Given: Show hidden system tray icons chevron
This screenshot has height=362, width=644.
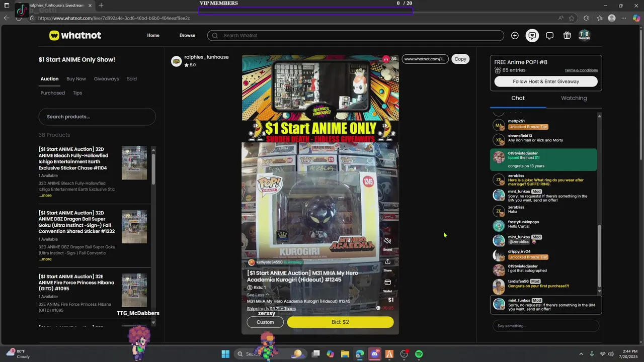Looking at the screenshot, I should (x=581, y=354).
